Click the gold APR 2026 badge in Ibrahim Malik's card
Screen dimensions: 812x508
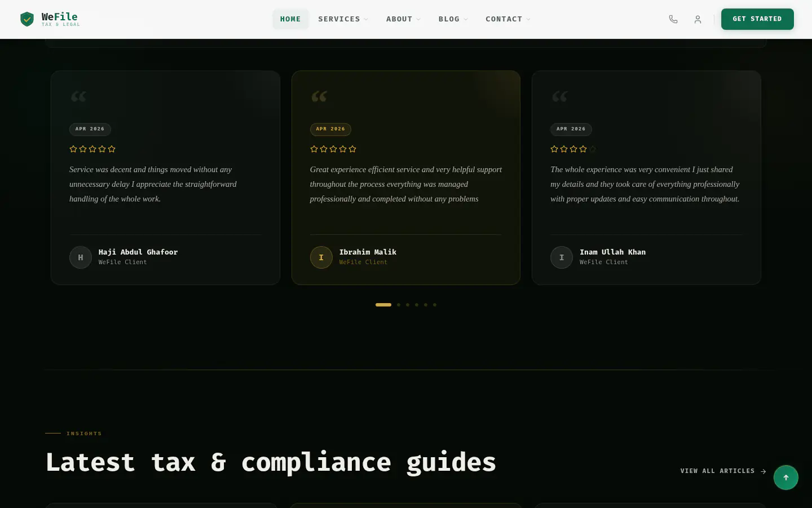tap(330, 129)
